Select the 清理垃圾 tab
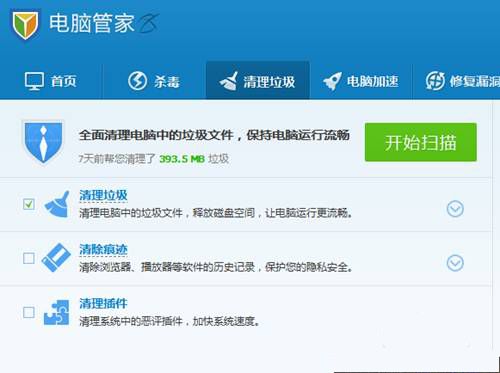The image size is (500, 373). (x=258, y=81)
